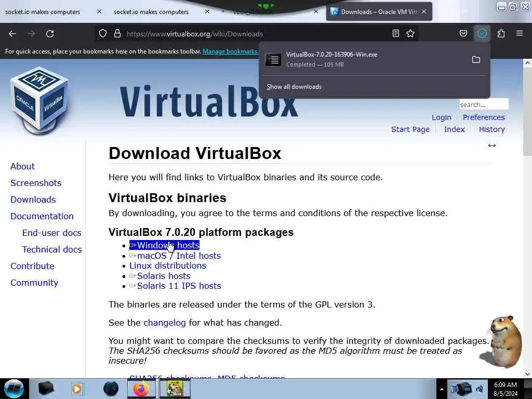The image size is (532, 399).
Task: Open the hamster app taskbar icon
Action: click(175, 389)
